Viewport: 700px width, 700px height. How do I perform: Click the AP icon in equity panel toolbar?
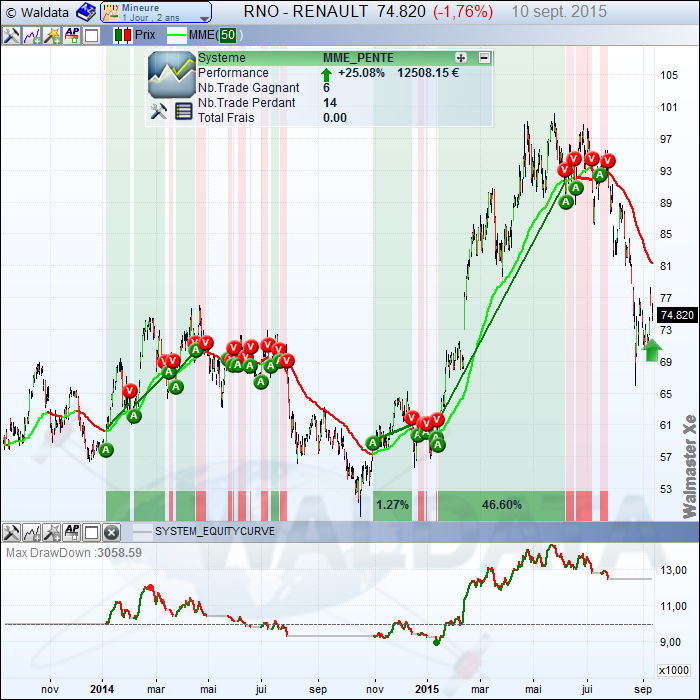tap(72, 532)
